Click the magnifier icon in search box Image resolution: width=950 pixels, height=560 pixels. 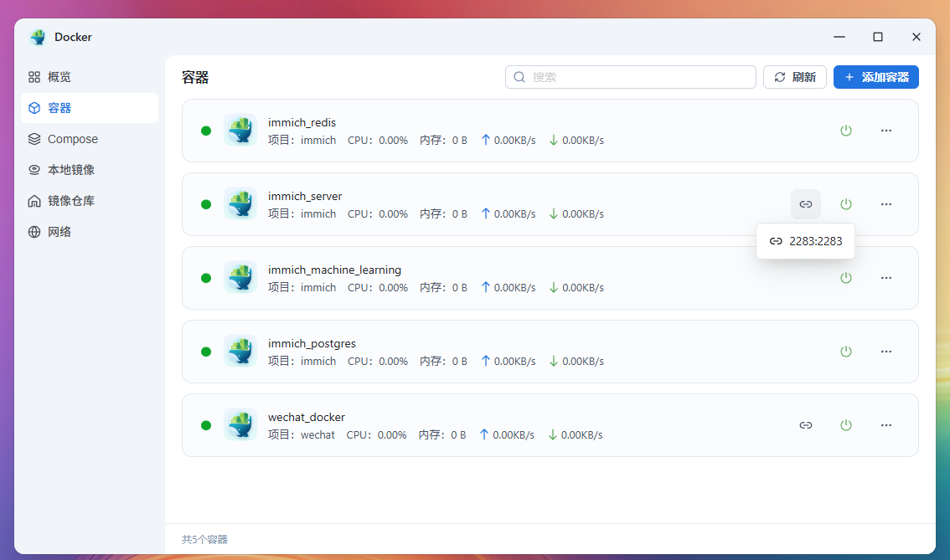(x=519, y=77)
